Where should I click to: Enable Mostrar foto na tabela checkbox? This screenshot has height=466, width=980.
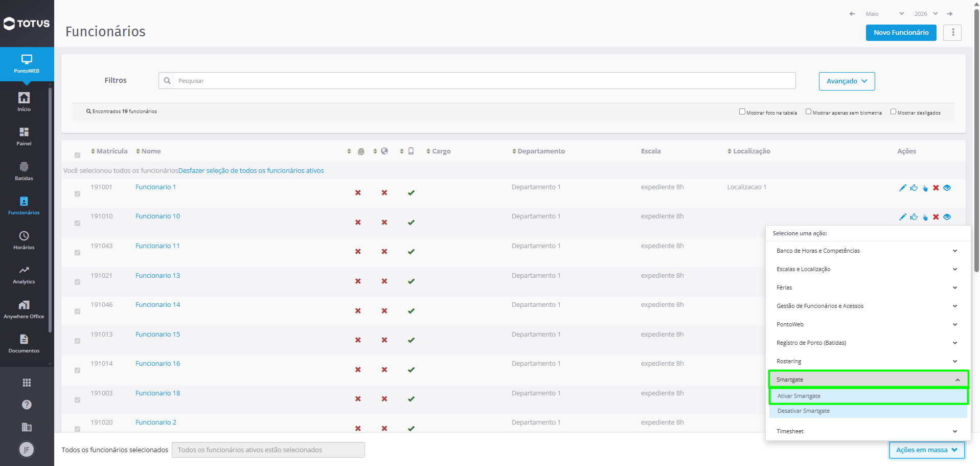(x=742, y=112)
